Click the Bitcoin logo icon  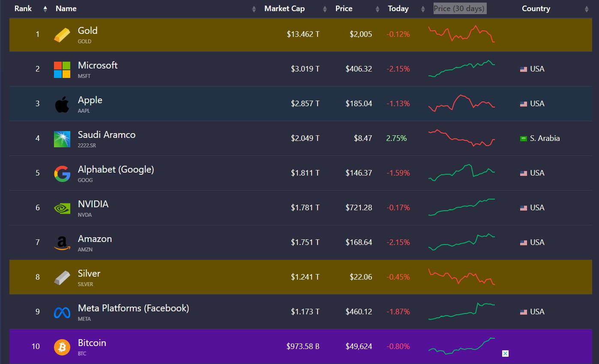(62, 347)
